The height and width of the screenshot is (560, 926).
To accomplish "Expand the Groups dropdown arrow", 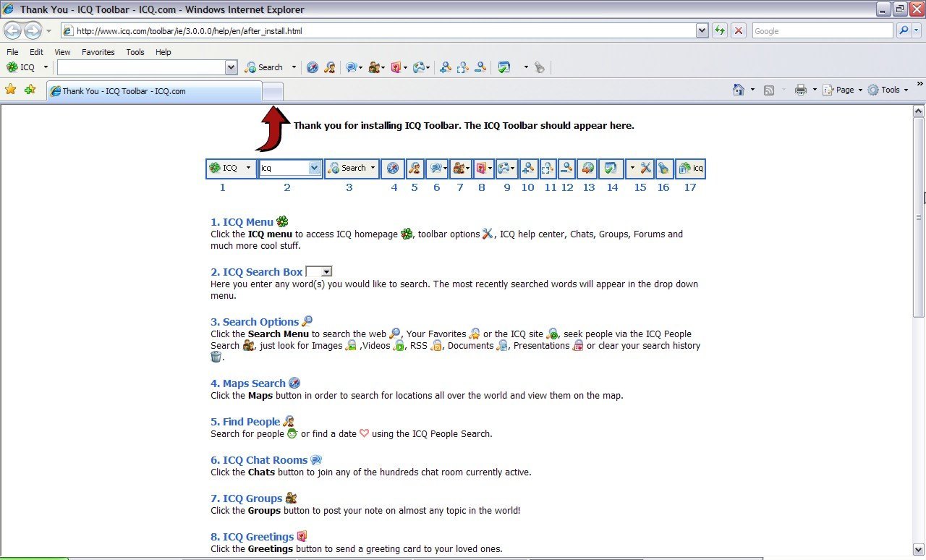I will (383, 67).
